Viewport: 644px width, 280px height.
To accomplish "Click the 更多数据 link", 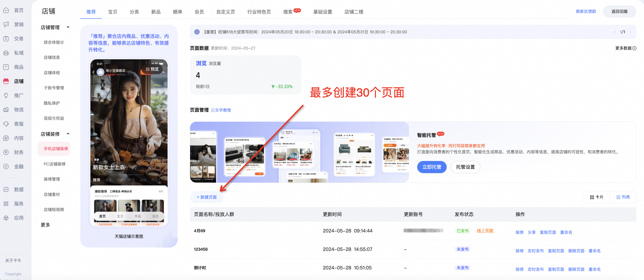I will click(x=626, y=48).
